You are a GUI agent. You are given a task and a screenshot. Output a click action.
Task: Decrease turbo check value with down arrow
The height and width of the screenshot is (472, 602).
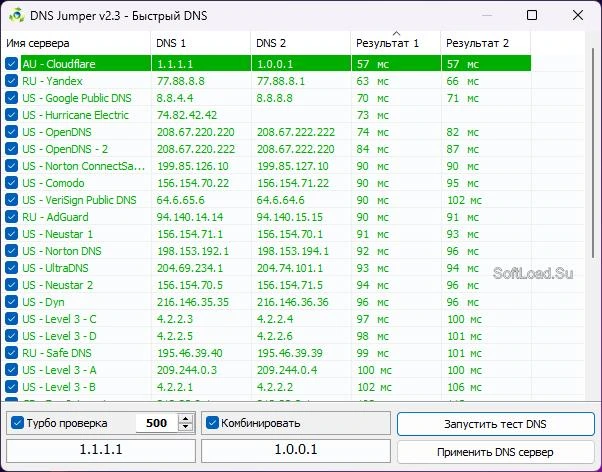click(185, 427)
